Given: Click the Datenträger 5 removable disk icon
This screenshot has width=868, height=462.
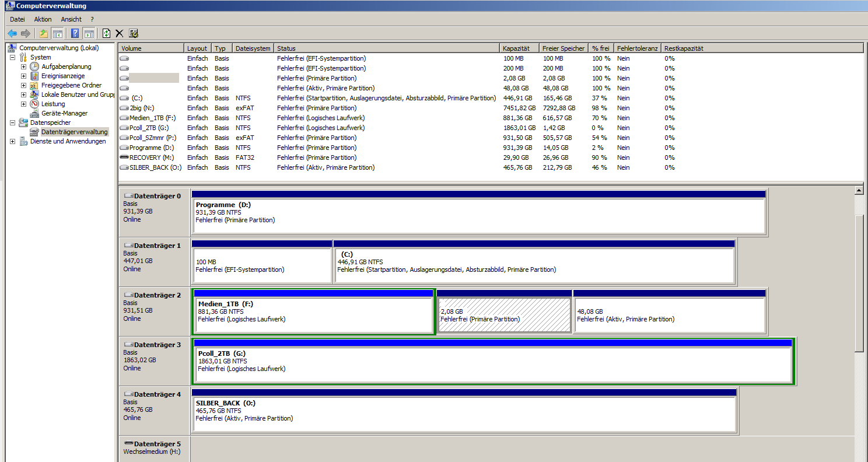Looking at the screenshot, I should coord(128,444).
